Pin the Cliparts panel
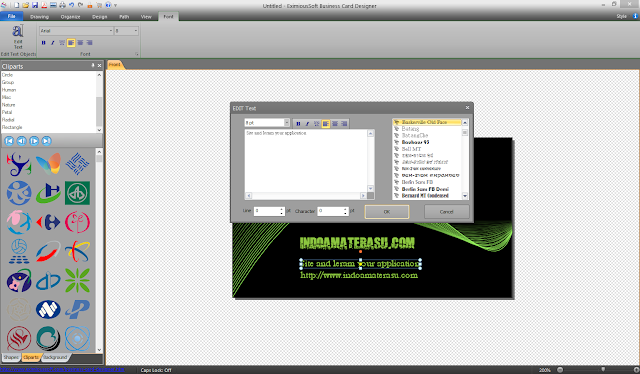 [x=93, y=65]
